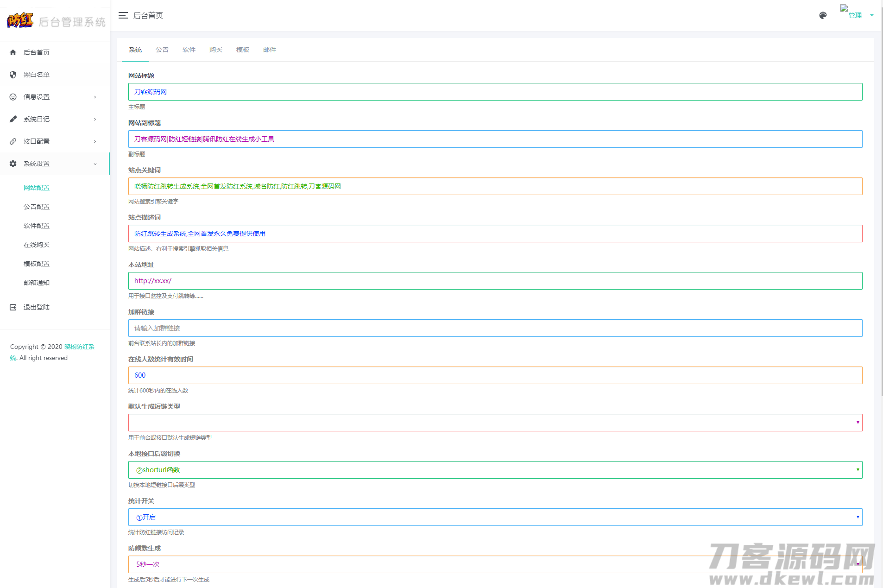Image resolution: width=883 pixels, height=588 pixels.
Task: Click the link icon beside 接口配置
Action: [x=13, y=141]
